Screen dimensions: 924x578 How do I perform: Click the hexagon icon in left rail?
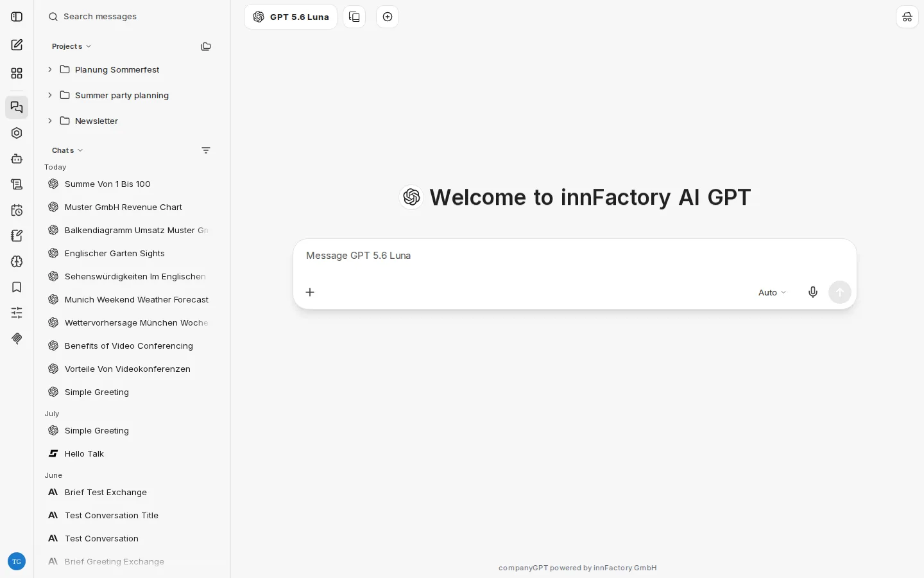pyautogui.click(x=17, y=133)
